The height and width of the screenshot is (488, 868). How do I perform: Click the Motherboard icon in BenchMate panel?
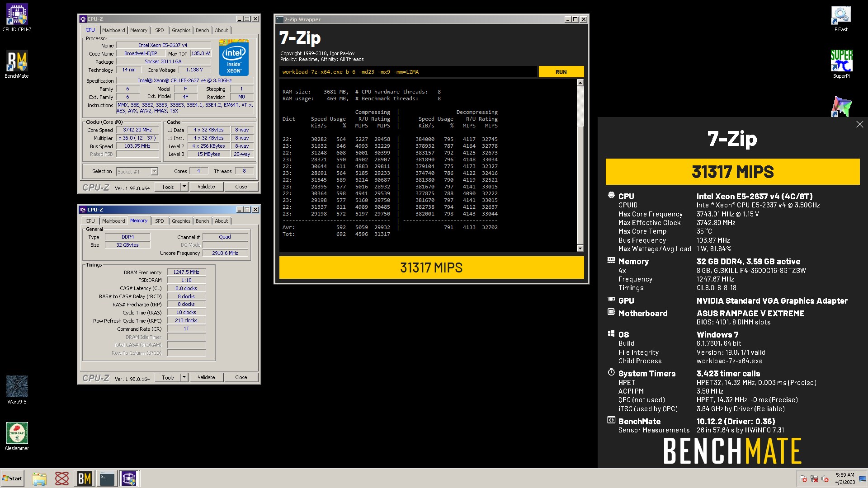(x=611, y=312)
